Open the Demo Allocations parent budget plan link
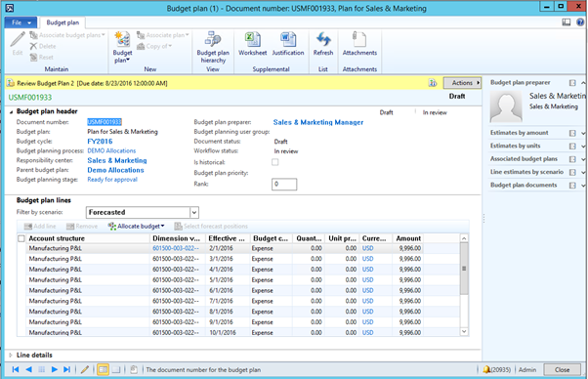This screenshot has height=379, width=588. click(115, 170)
